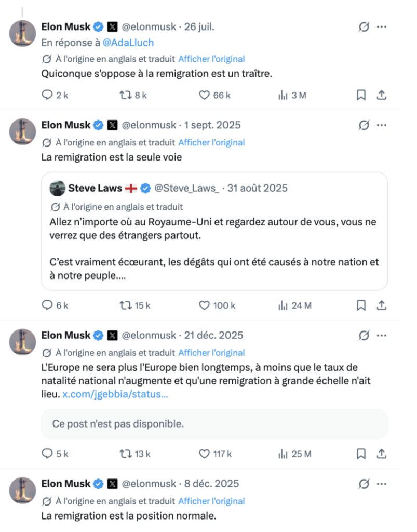Show original for 8 déc. 2025 post
Screen dimensions: 417x532
click(x=211, y=501)
